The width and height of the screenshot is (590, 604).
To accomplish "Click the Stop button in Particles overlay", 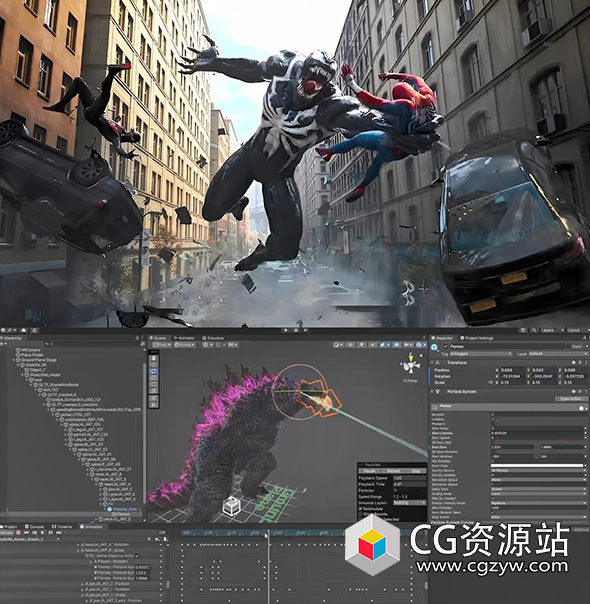I will [x=416, y=471].
